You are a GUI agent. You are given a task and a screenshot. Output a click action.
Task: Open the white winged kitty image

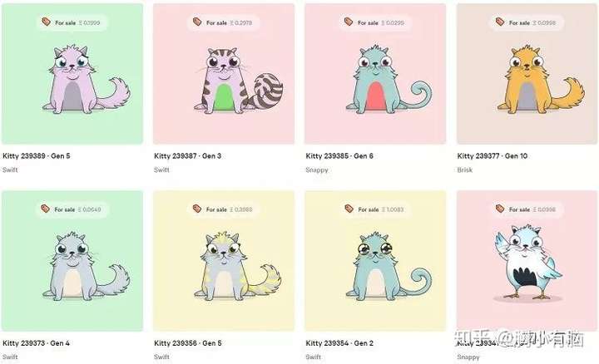tap(528, 262)
